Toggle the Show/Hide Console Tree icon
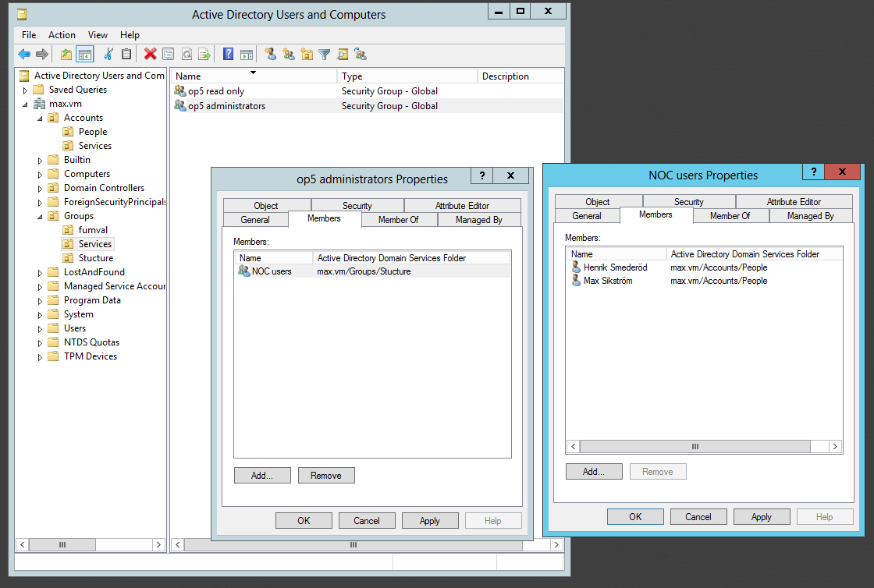Image resolution: width=874 pixels, height=588 pixels. click(85, 54)
